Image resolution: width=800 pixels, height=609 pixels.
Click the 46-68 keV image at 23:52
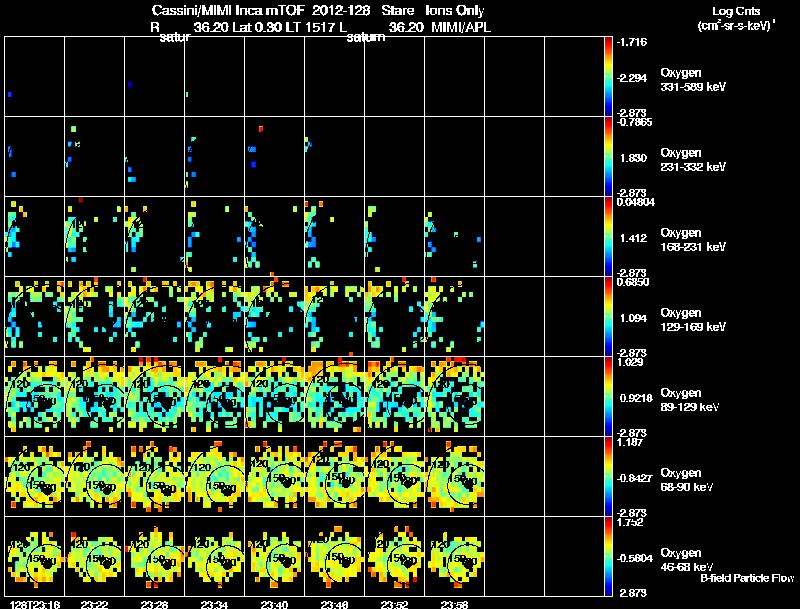394,556
